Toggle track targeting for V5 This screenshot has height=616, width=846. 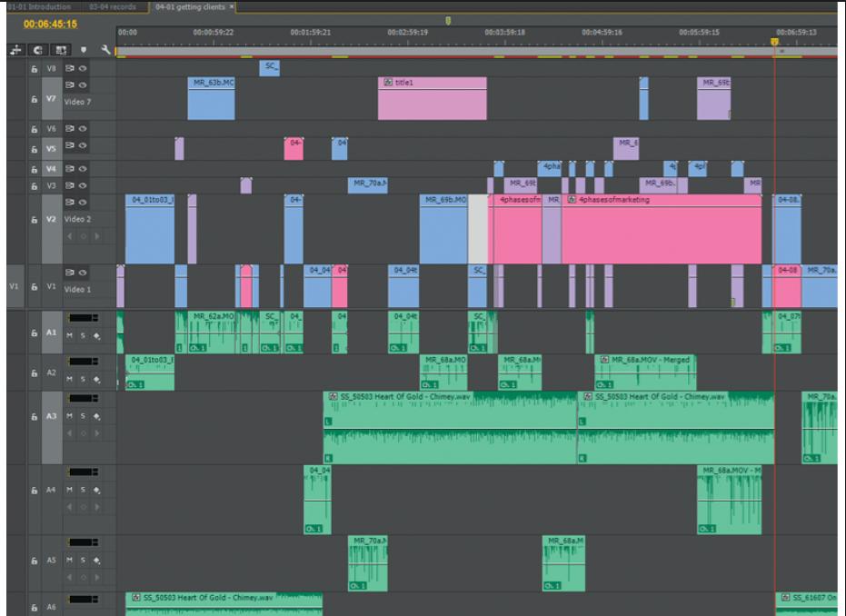51,149
